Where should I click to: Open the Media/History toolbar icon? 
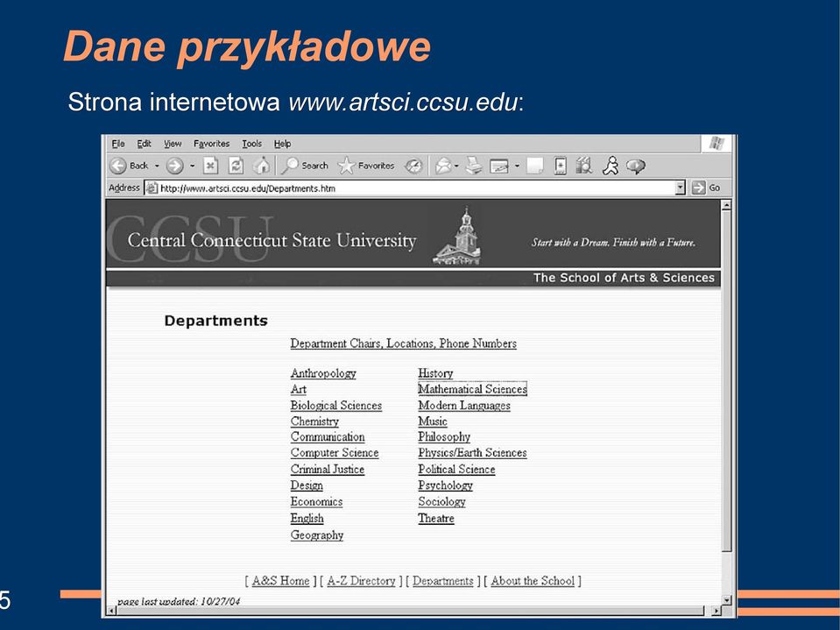413,166
